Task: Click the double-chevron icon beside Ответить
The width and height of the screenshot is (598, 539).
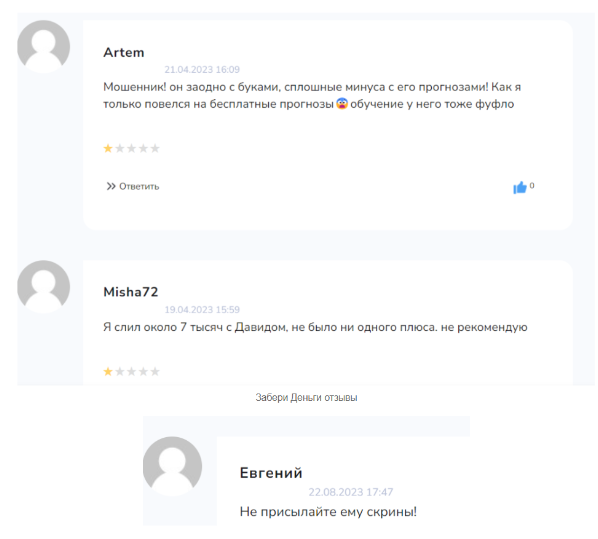Action: pos(111,186)
